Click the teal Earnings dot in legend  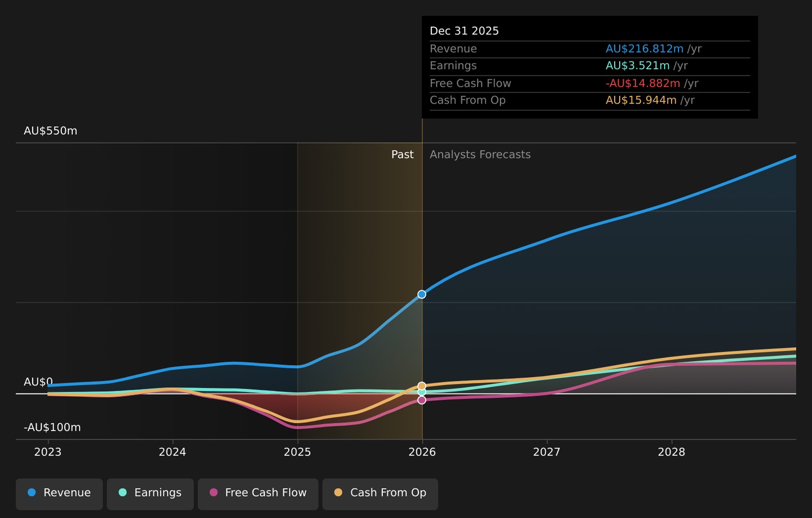(x=122, y=493)
